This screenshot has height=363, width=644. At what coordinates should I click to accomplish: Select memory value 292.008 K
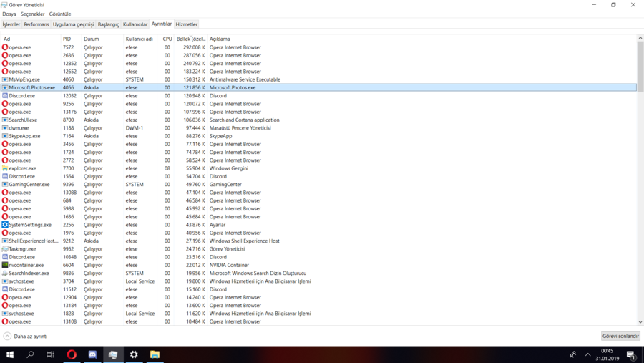(x=194, y=47)
